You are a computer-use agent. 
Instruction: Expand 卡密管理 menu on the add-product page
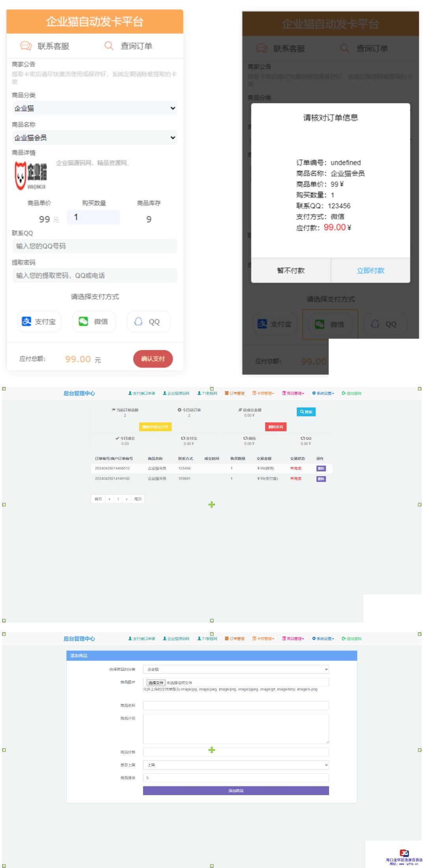(x=263, y=639)
